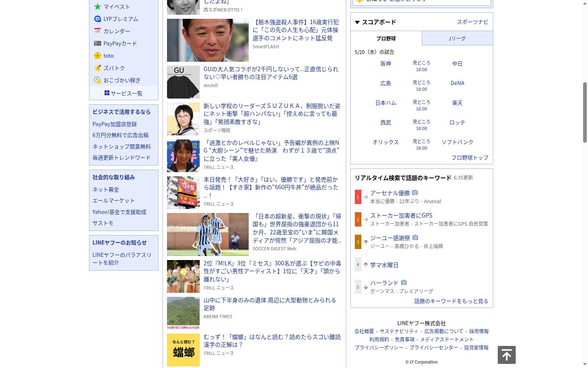Switch to the Jリーグ tab
Viewport: 588px width, 368px height.
(x=457, y=38)
